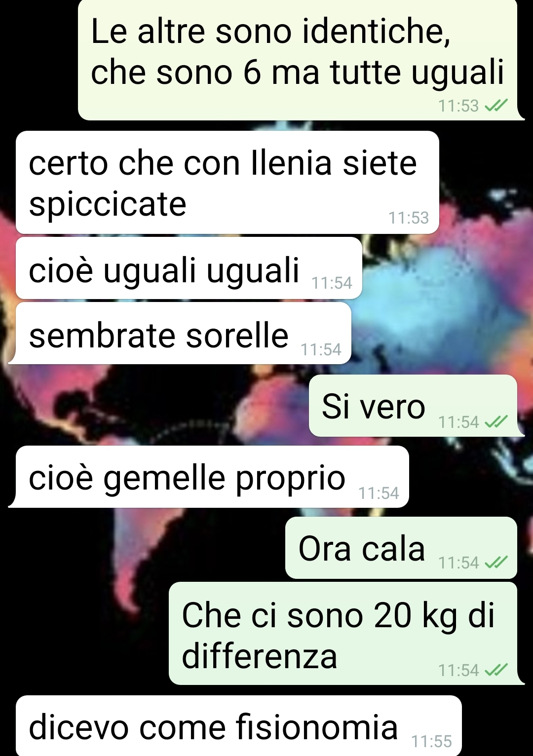The image size is (533, 756).
Task: Click the read ticks on the 11:53 sent message
Action: point(496,106)
